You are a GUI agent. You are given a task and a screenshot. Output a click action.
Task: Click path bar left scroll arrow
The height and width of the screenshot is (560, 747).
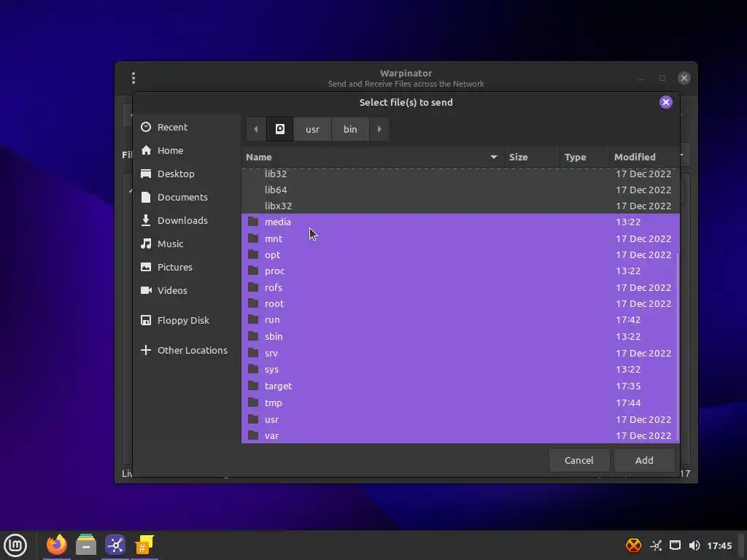coord(256,129)
